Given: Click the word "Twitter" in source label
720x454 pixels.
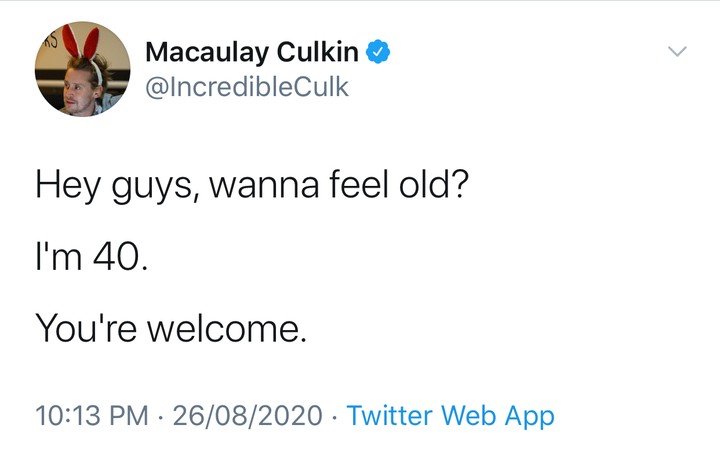Looking at the screenshot, I should point(389,415).
